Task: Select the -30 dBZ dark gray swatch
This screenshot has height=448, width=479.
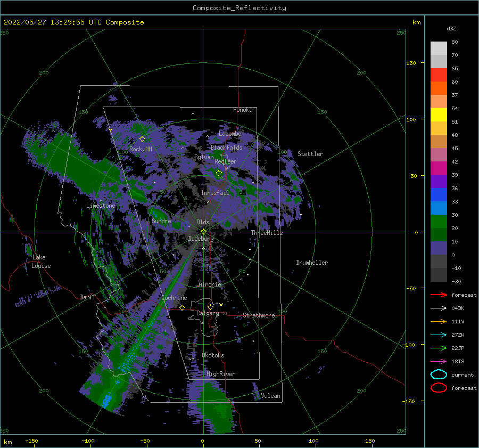Action: click(439, 275)
